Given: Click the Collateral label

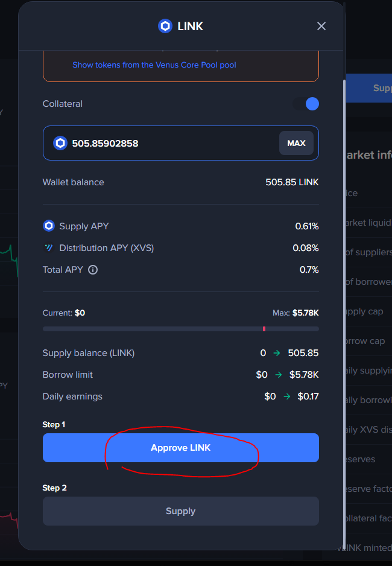Looking at the screenshot, I should [x=62, y=104].
